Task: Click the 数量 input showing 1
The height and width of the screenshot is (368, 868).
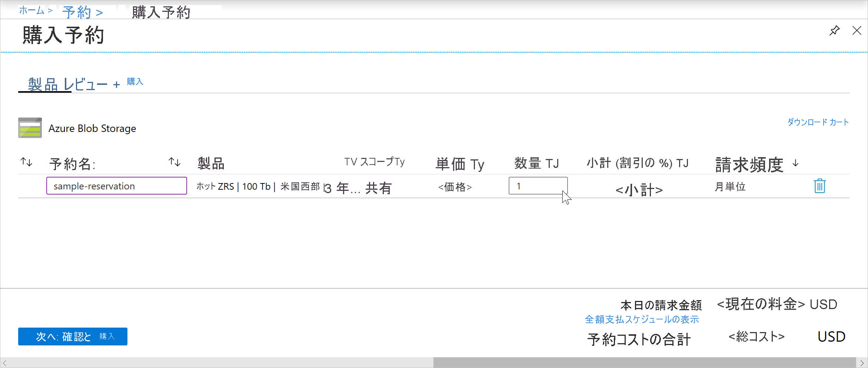Action: pyautogui.click(x=538, y=186)
